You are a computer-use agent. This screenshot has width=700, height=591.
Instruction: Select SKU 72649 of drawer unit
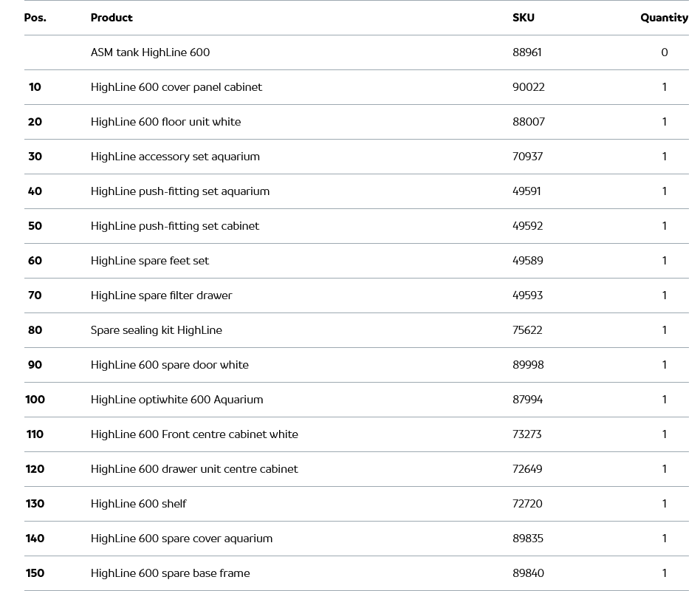point(527,469)
